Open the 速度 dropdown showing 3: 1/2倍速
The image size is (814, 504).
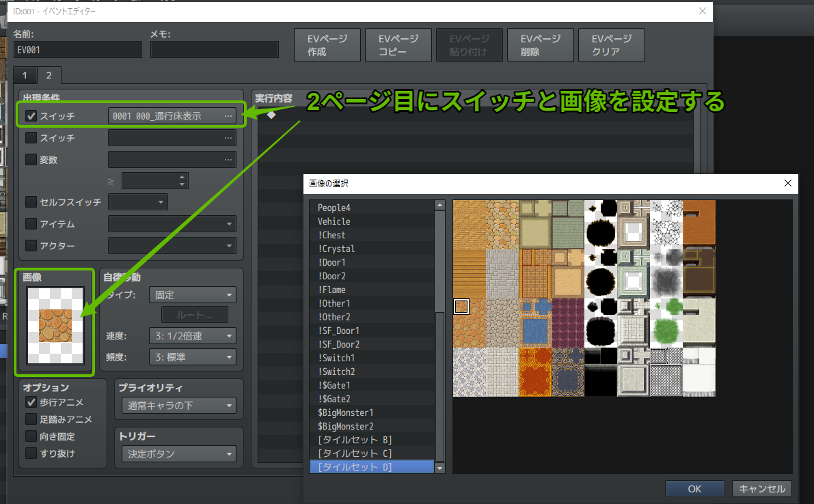192,335
